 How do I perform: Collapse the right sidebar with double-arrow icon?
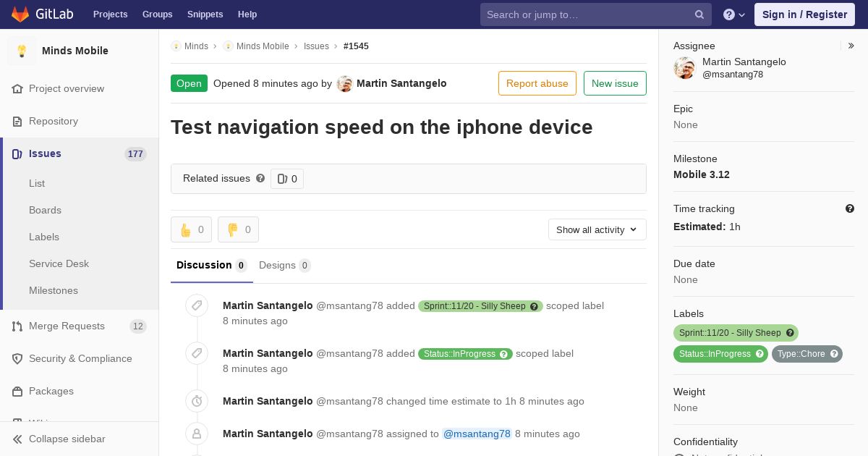pos(851,46)
